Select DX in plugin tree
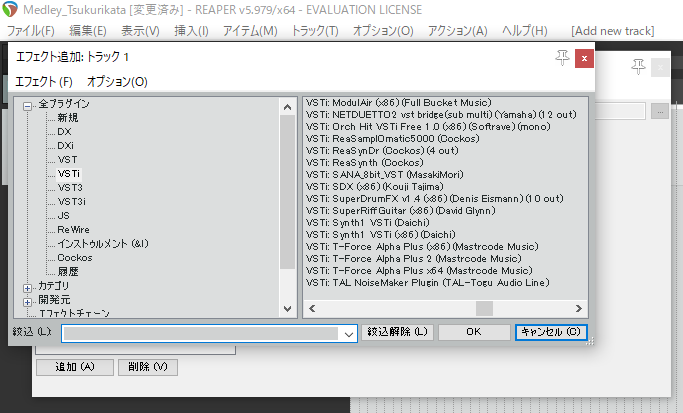Screen dimensions: 683x413 click(x=64, y=132)
